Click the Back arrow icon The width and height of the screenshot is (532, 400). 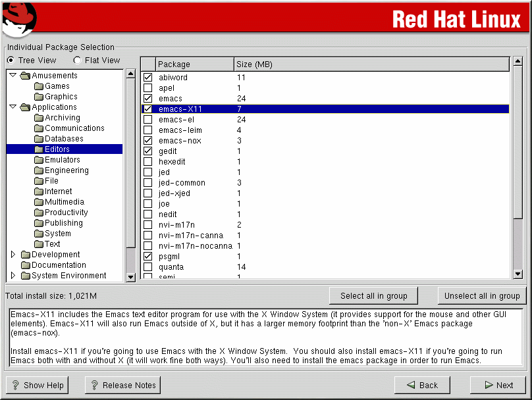click(410, 386)
